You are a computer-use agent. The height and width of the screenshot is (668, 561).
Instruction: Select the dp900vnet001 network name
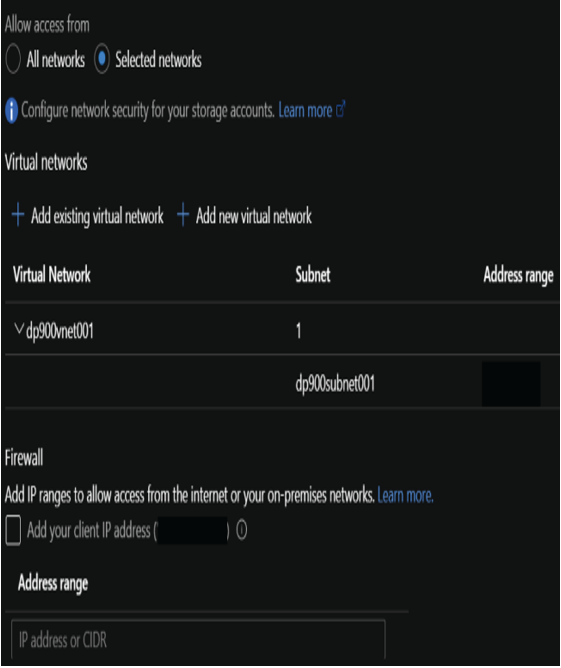[60, 331]
